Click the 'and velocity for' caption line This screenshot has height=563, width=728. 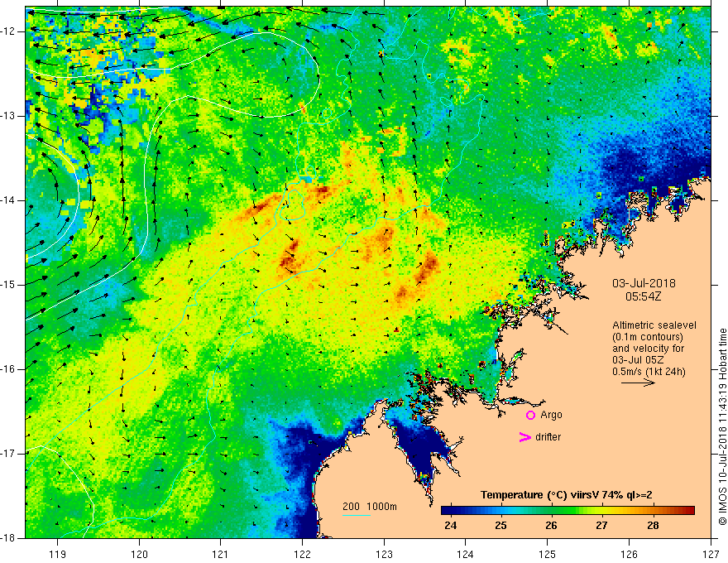click(648, 349)
